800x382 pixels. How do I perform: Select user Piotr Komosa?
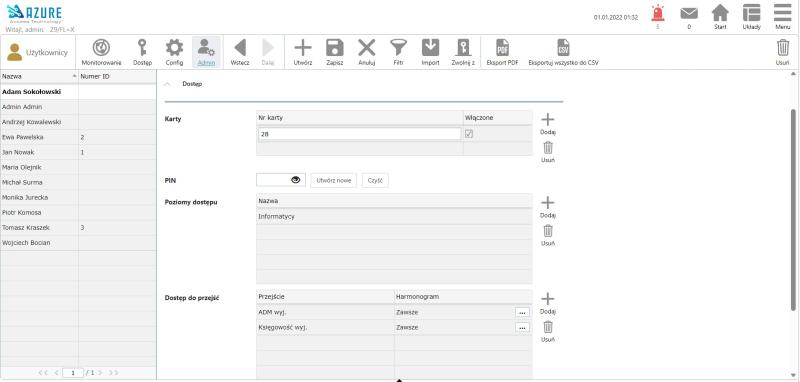(x=78, y=212)
